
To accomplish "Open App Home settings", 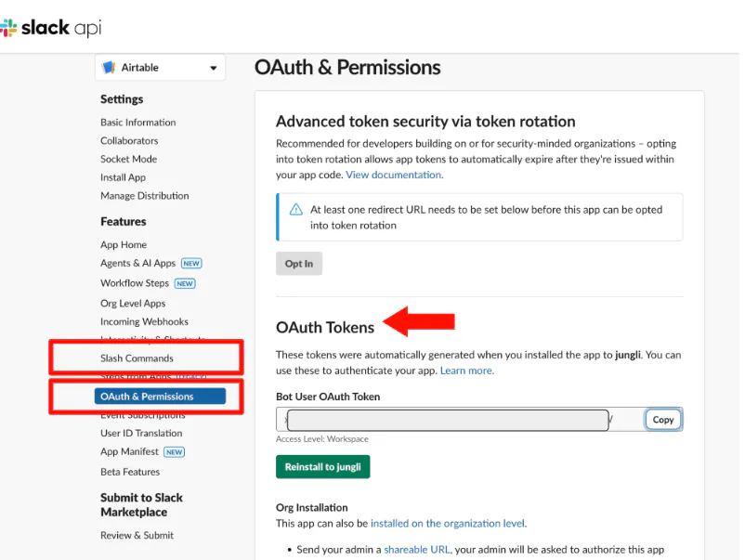I will (x=123, y=244).
